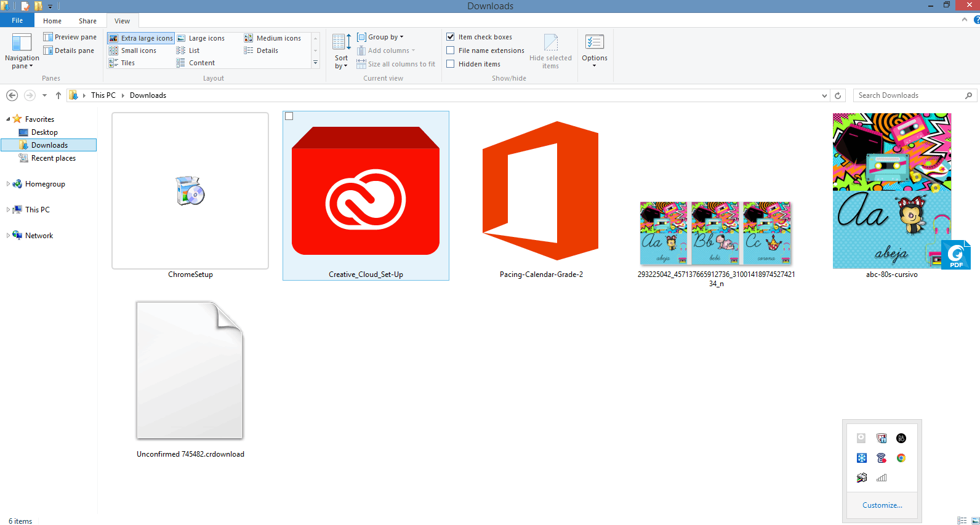Switch to details view via status bar
980x525 pixels.
pos(962,521)
